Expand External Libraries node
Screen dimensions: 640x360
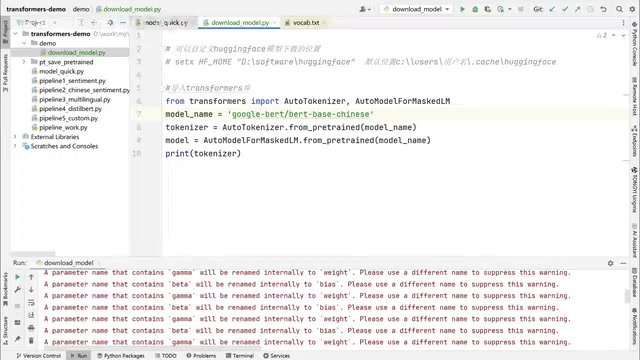click(x=16, y=136)
